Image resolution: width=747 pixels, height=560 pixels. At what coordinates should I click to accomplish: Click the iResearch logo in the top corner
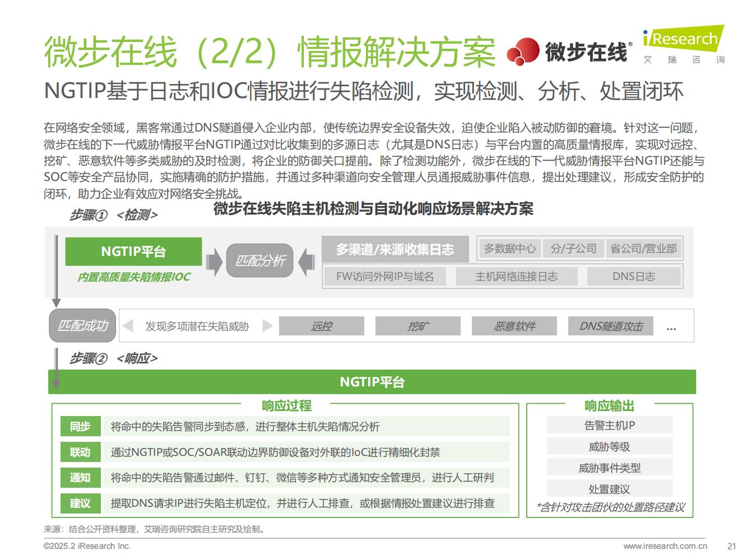coord(684,45)
